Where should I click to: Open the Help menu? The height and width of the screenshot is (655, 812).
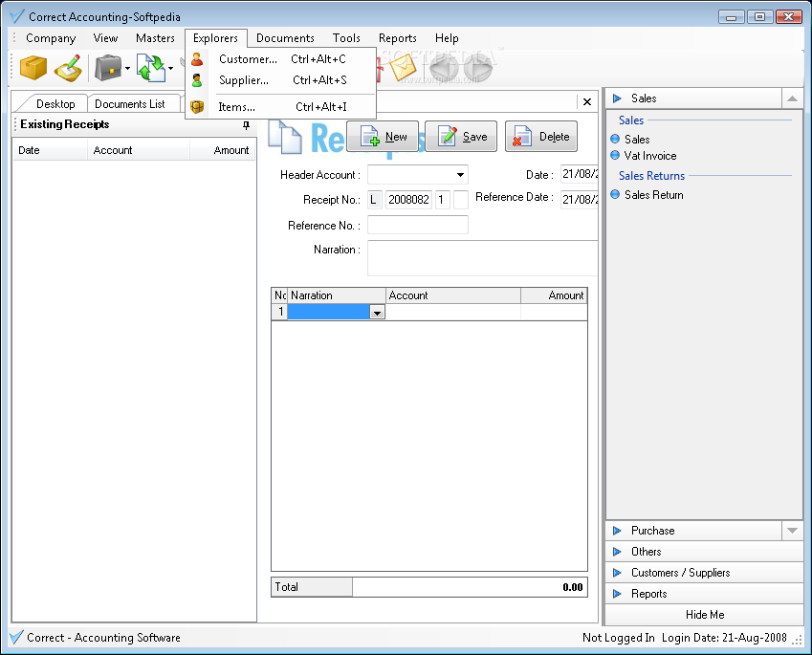coord(447,38)
